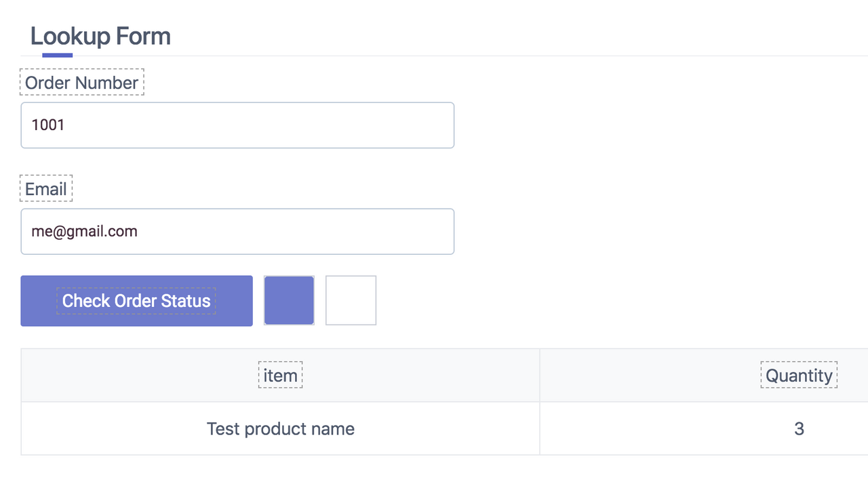This screenshot has width=868, height=488.
Task: Click blank area left of item header text
Action: click(136, 375)
